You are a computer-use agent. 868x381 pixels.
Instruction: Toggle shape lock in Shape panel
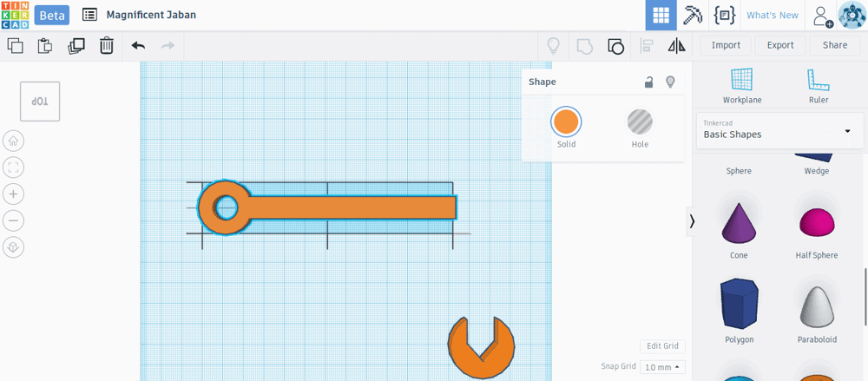648,82
